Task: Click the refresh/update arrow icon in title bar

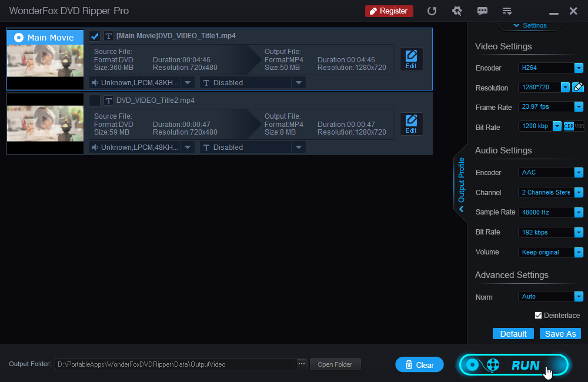Action: pyautogui.click(x=432, y=11)
